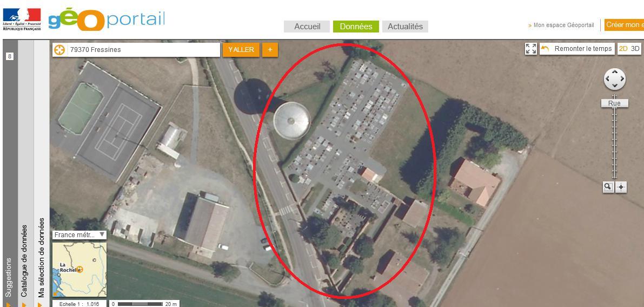
Task: Click the orange locate target icon in search bar
Action: [60, 50]
